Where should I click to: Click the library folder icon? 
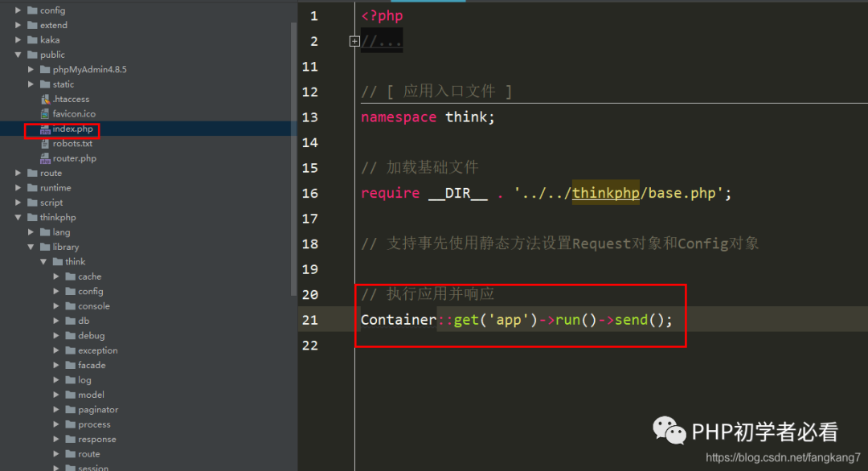pos(45,247)
